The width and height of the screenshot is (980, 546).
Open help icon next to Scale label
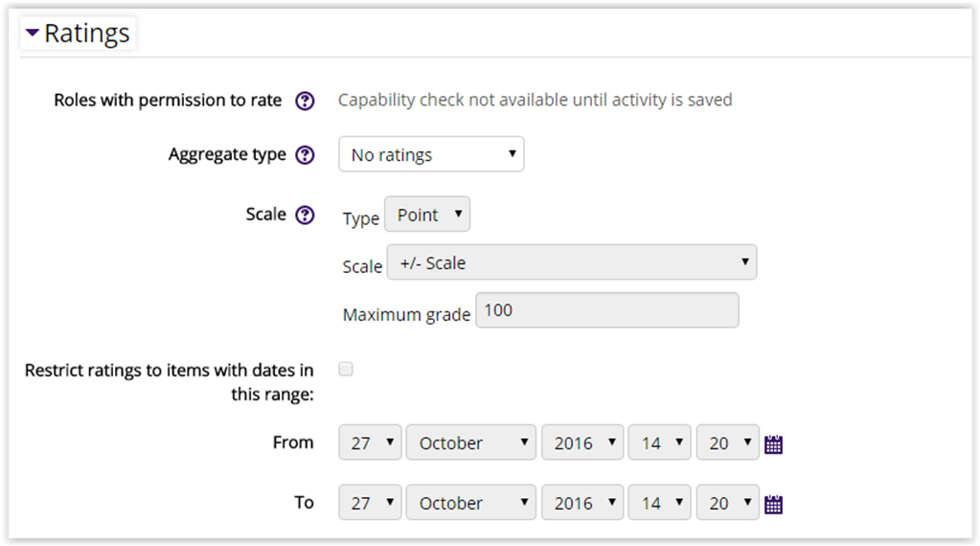tap(305, 215)
